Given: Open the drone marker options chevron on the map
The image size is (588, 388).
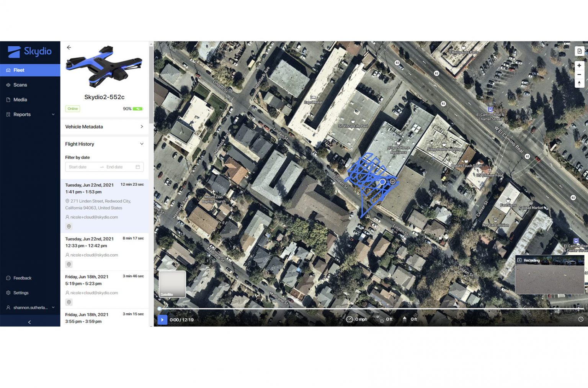Looking at the screenshot, I should (x=392, y=181).
